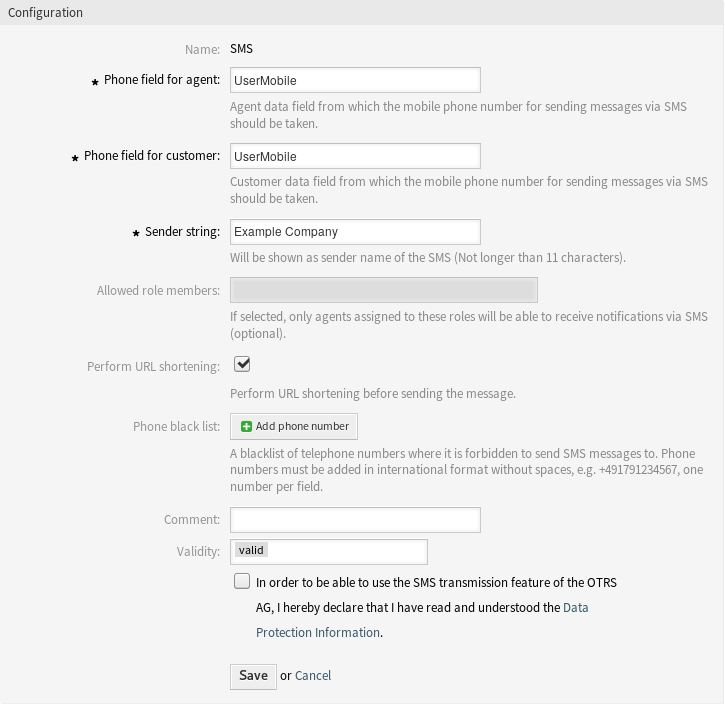Focus the Phone field for agent input

point(355,80)
